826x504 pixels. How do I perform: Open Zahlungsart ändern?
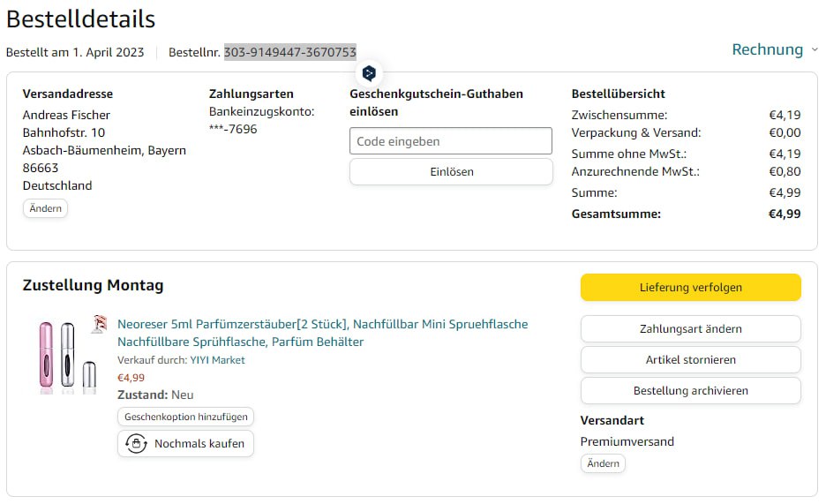tap(690, 329)
